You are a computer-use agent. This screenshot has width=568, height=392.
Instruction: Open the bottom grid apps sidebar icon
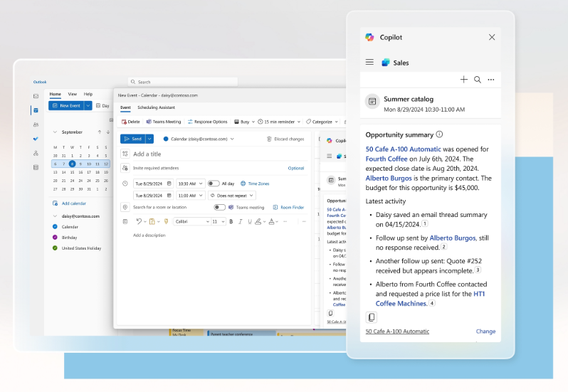point(36,167)
